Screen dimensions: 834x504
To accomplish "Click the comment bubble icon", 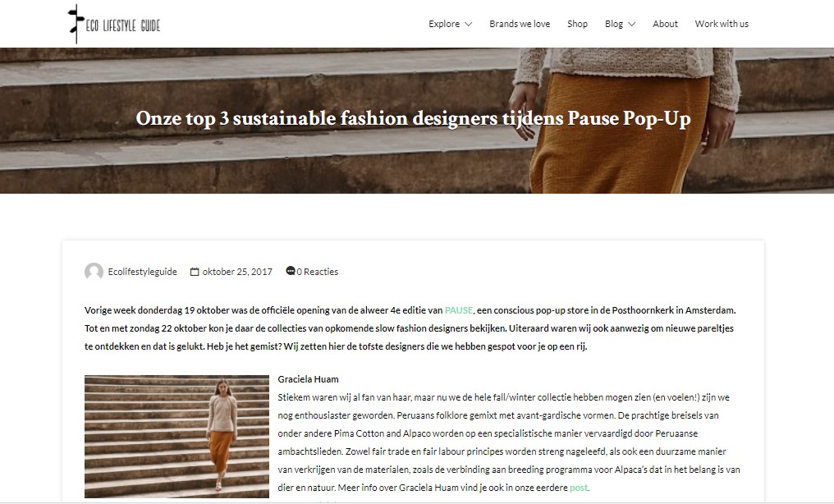I will tap(291, 271).
